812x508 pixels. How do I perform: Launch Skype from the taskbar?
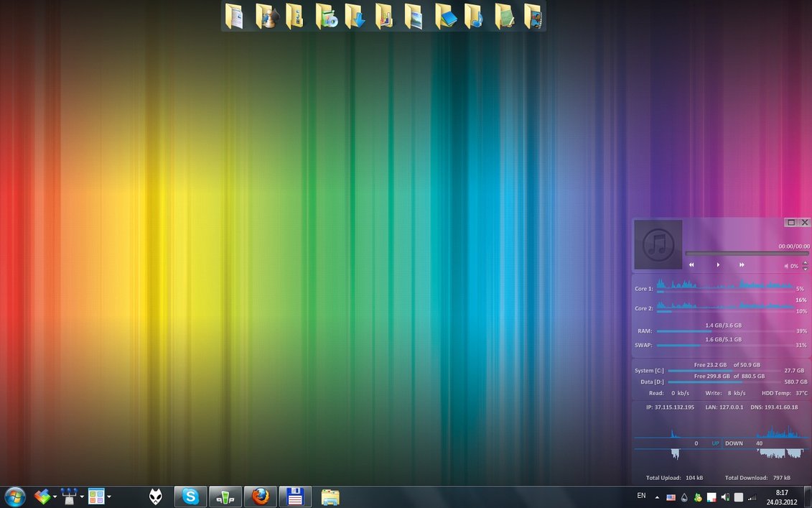pyautogui.click(x=190, y=496)
